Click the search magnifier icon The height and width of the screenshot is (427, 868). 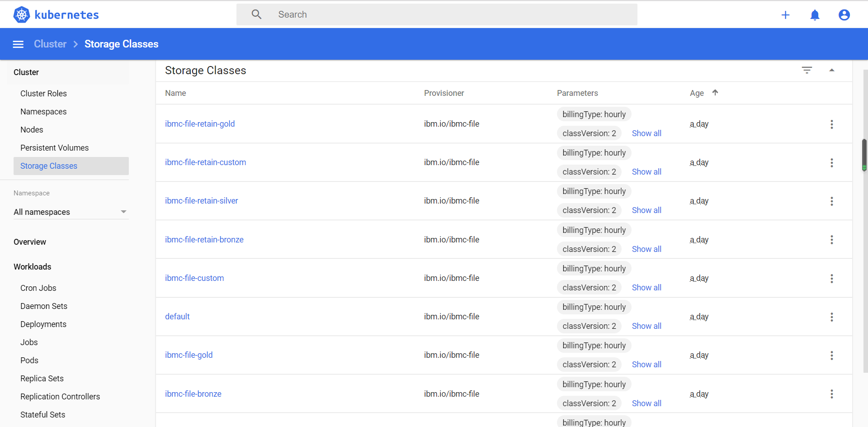click(x=256, y=14)
